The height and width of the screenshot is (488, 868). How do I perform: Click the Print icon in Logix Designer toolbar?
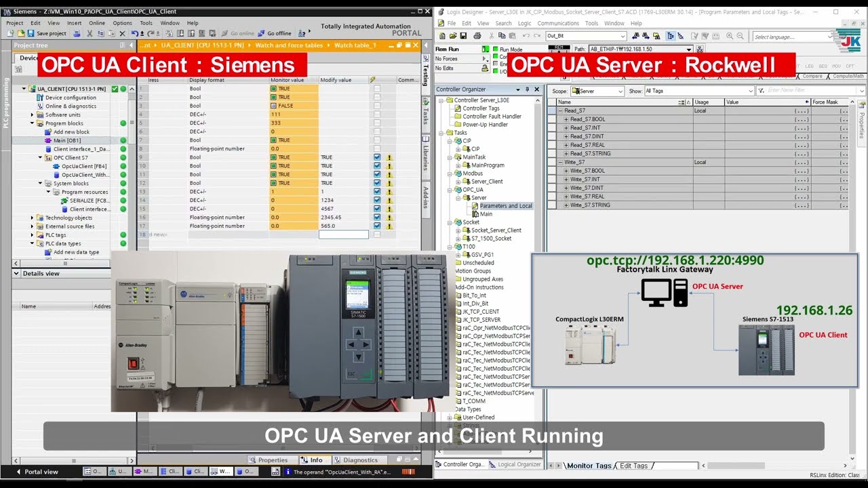tap(477, 36)
